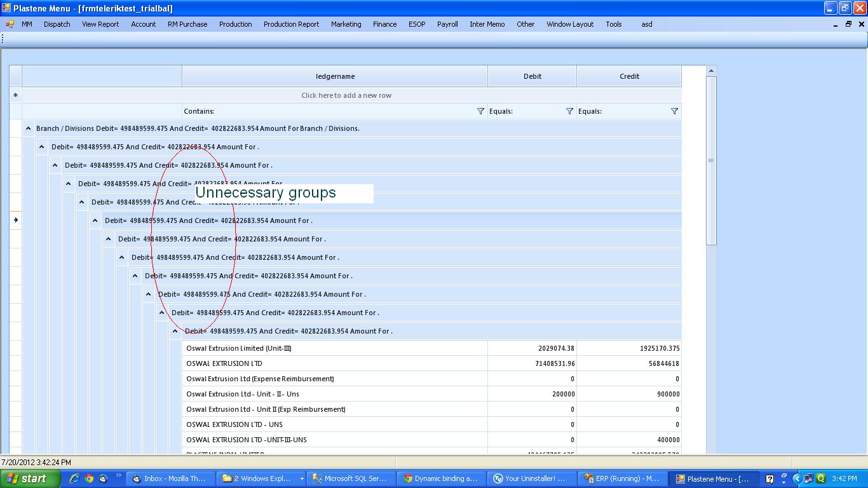Launch Internet Explorer from quick launch
This screenshot has width=868, height=488.
[74, 478]
